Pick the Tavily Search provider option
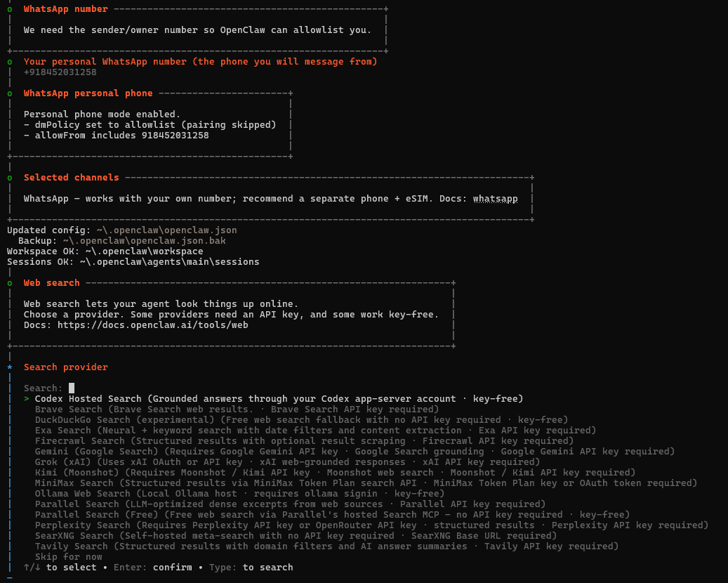The height and width of the screenshot is (583, 728). pos(327,546)
